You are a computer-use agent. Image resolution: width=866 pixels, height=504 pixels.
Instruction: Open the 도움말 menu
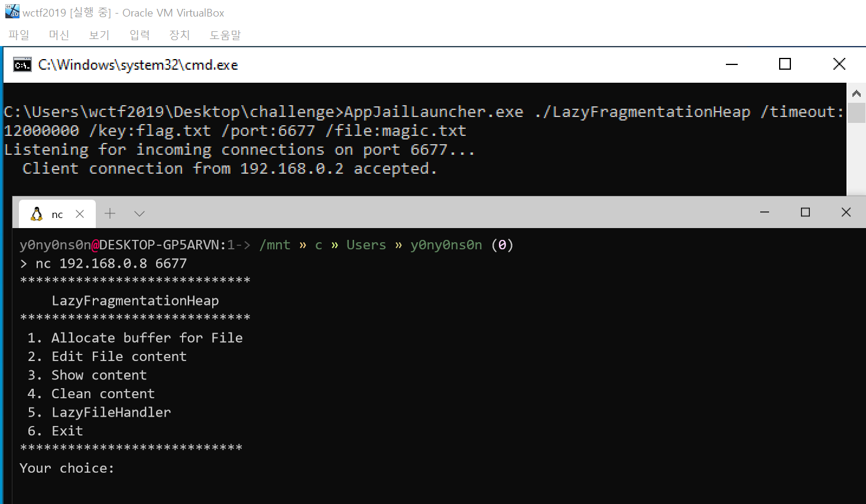click(x=225, y=35)
